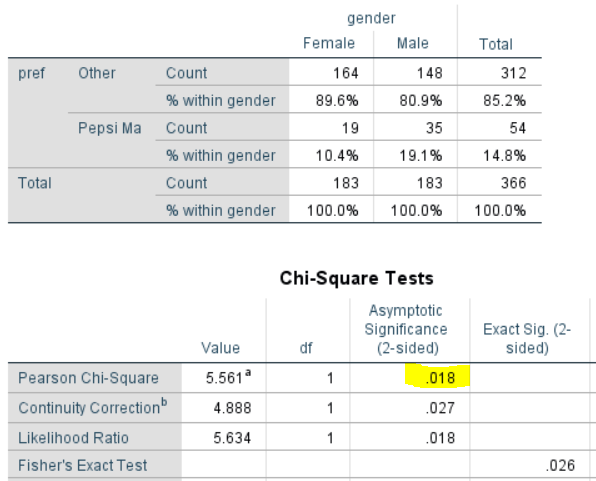
Task: Select the pref row variable label
Action: click(x=32, y=73)
